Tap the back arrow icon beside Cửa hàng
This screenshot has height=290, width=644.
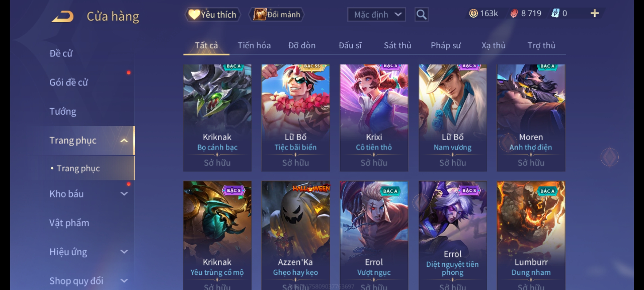[63, 16]
